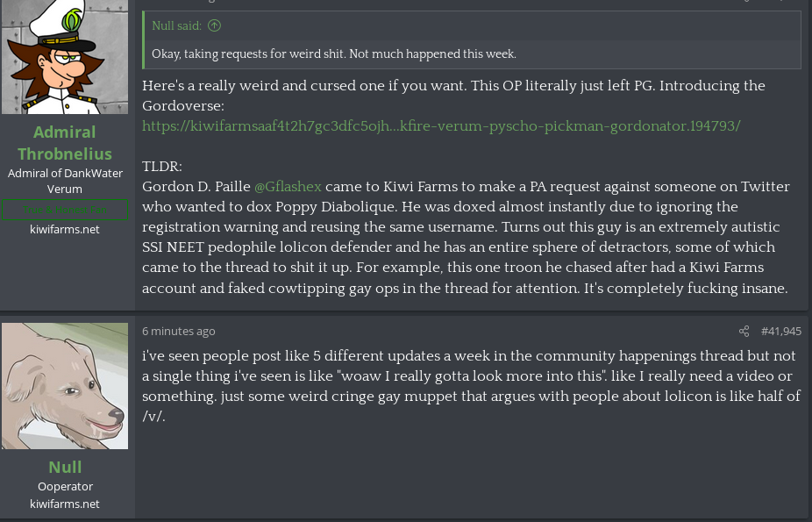Visit Admiral Throbnelius's profile via username
This screenshot has height=522, width=812.
tap(65, 143)
